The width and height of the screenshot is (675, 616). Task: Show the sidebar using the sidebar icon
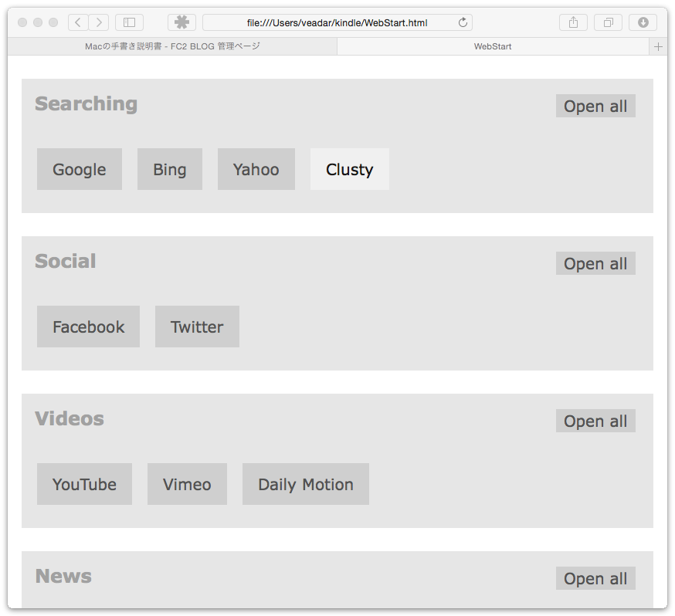[x=130, y=22]
